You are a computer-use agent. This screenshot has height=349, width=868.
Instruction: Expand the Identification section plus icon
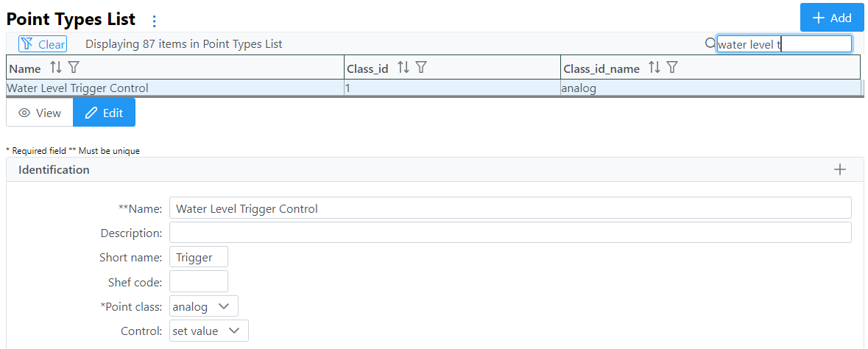(839, 170)
